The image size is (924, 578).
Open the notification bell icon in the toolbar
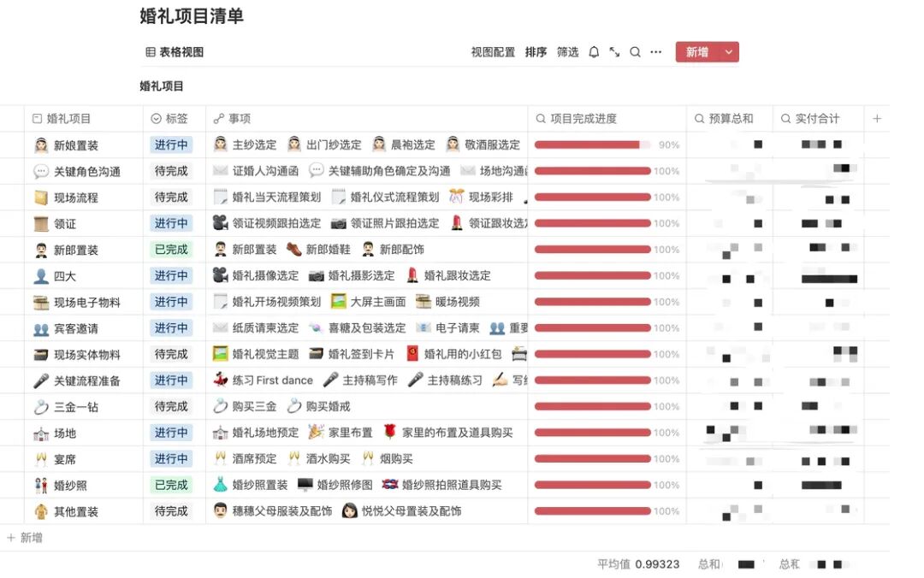[594, 52]
